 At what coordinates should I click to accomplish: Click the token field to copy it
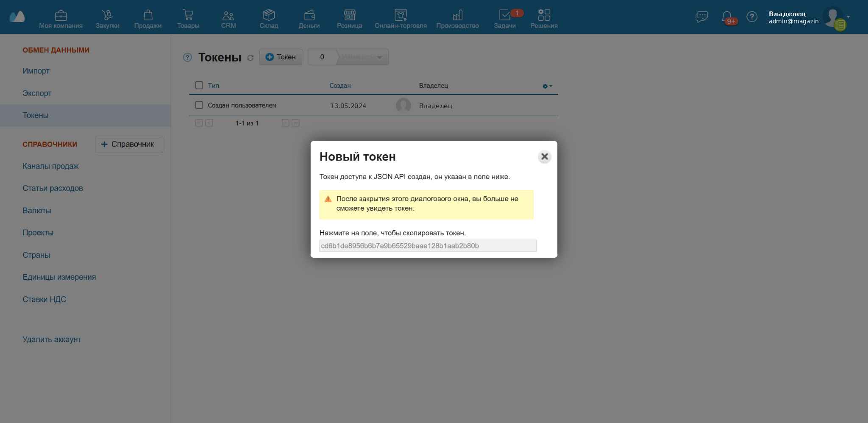point(428,246)
